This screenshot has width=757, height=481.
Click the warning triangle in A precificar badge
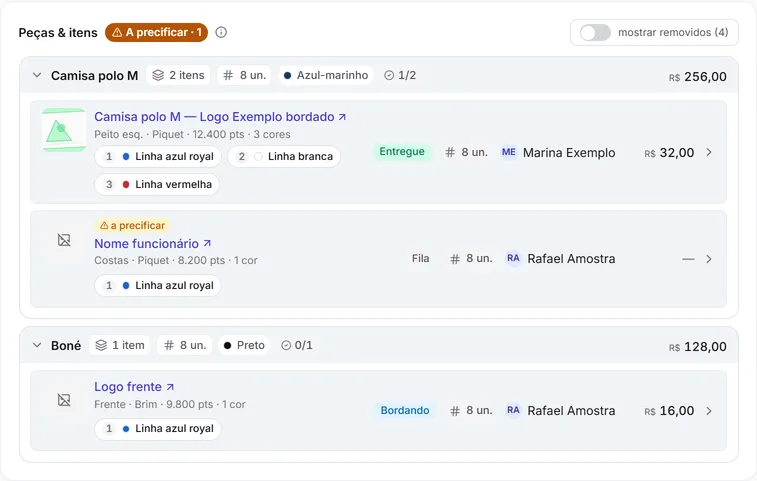click(117, 32)
